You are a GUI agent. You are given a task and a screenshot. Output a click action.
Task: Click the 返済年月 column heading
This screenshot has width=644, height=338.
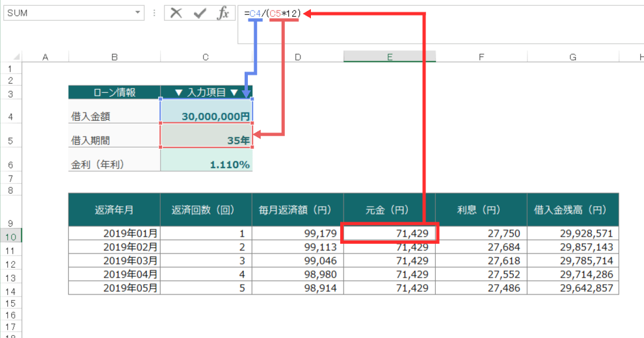114,210
